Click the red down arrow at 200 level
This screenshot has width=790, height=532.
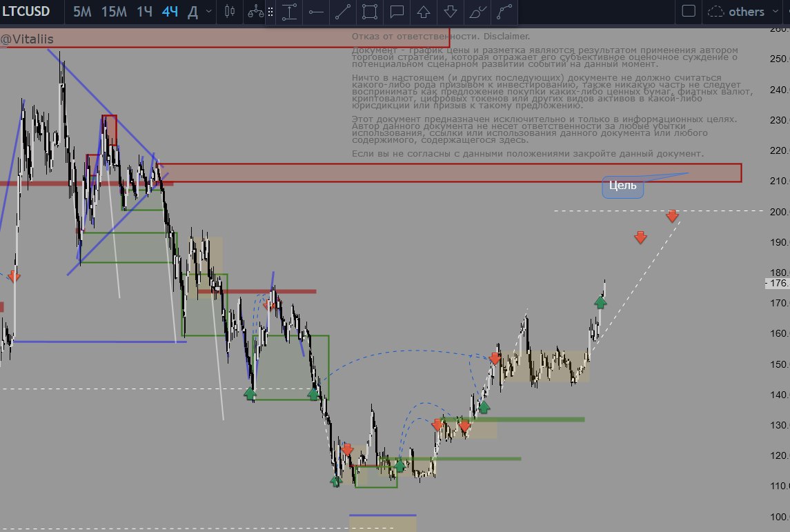coord(672,215)
